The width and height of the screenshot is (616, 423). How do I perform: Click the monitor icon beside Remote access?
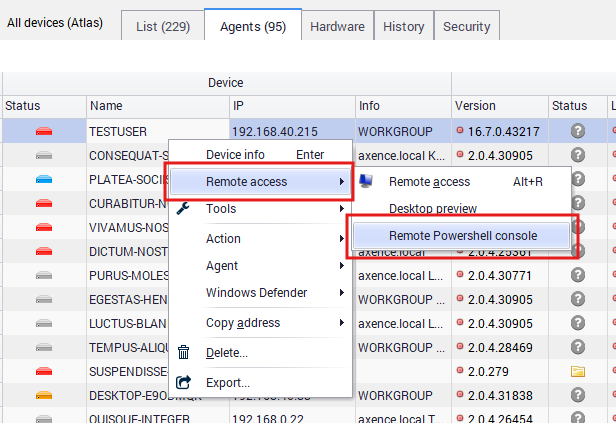pos(366,182)
